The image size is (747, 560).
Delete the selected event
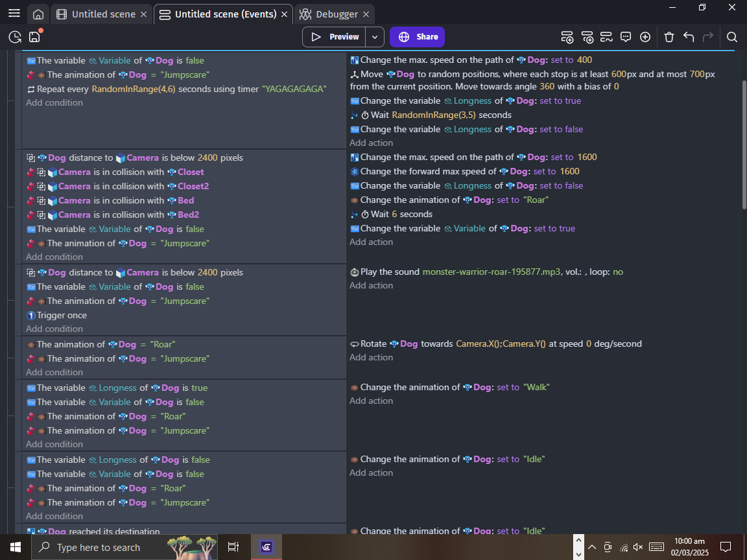[x=669, y=37]
